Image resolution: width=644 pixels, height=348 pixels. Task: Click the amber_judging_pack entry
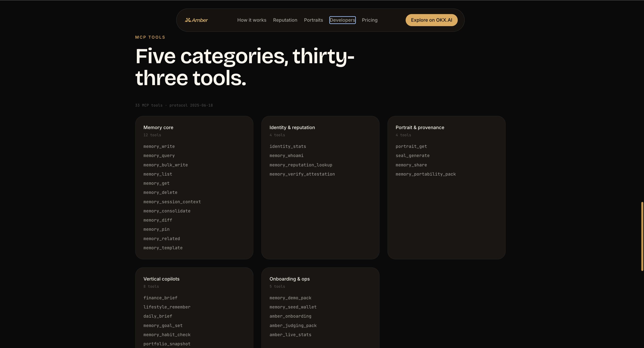(x=293, y=326)
